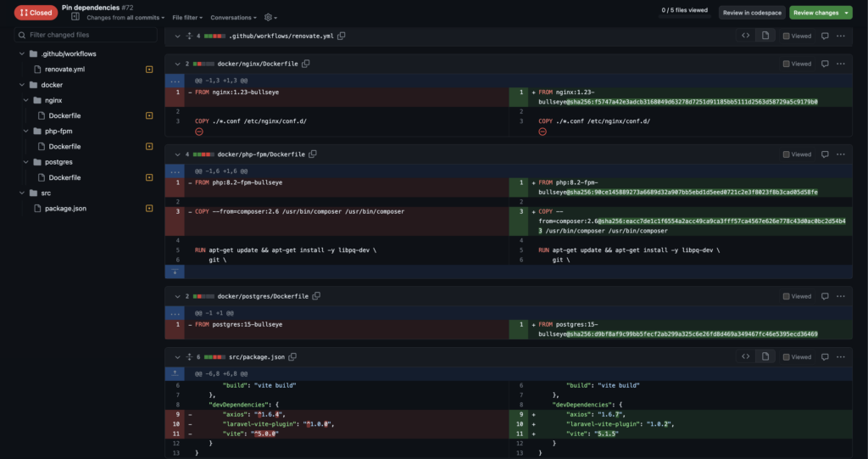Show source diff for renovate.yml
Image resolution: width=868 pixels, height=459 pixels.
point(746,36)
